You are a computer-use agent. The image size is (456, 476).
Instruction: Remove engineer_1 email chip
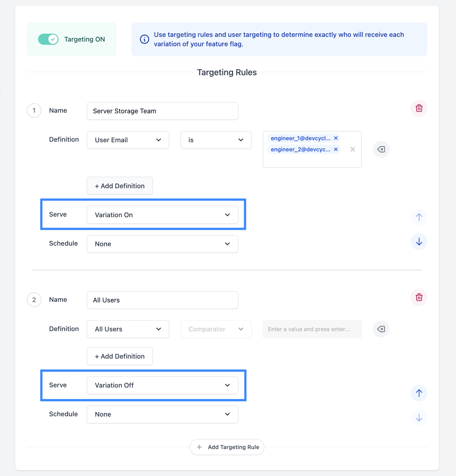point(336,138)
